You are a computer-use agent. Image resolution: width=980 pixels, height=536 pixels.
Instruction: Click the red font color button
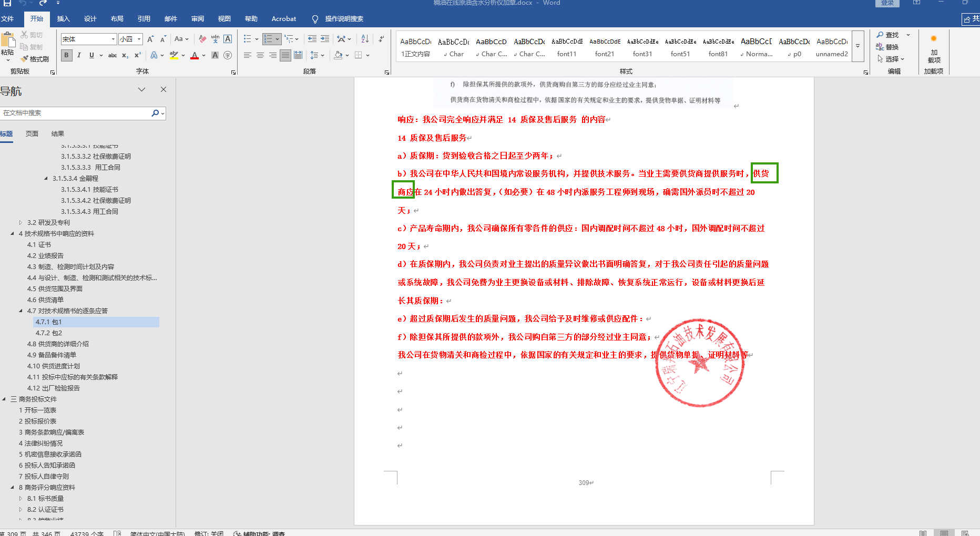pyautogui.click(x=195, y=55)
